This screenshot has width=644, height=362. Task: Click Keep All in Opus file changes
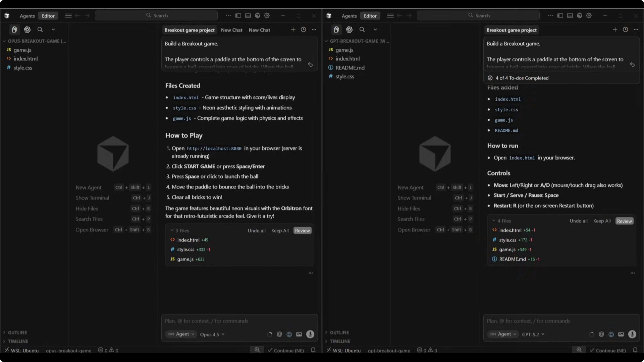click(280, 231)
